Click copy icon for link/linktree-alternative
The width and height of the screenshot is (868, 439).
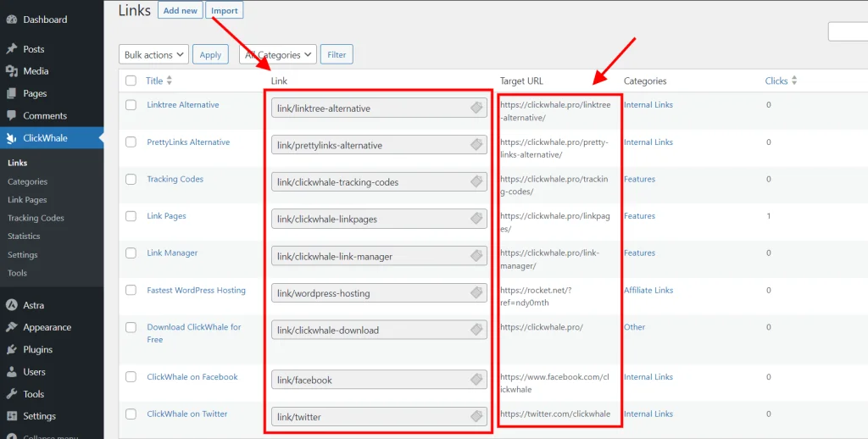pos(476,108)
